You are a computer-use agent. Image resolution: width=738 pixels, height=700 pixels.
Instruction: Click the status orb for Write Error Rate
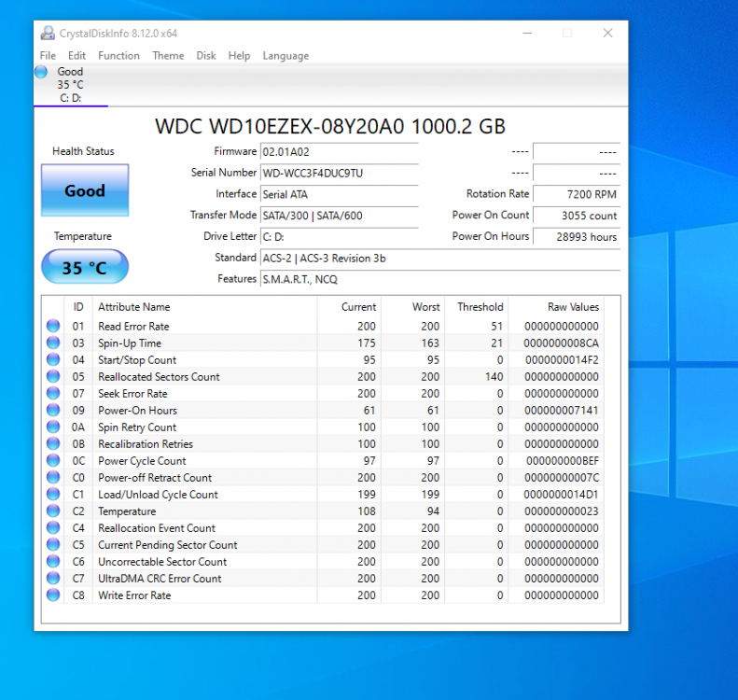(53, 595)
